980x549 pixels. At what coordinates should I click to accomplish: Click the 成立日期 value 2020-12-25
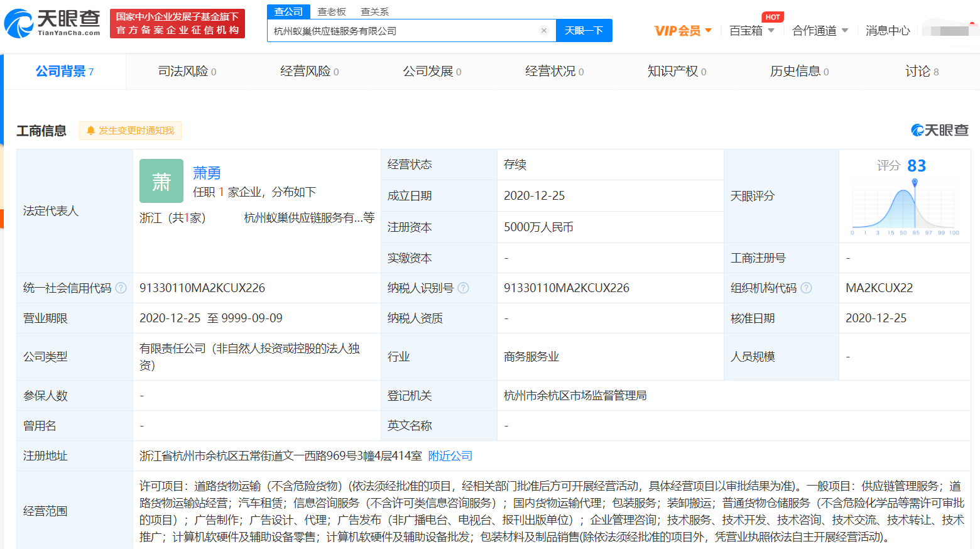point(535,196)
